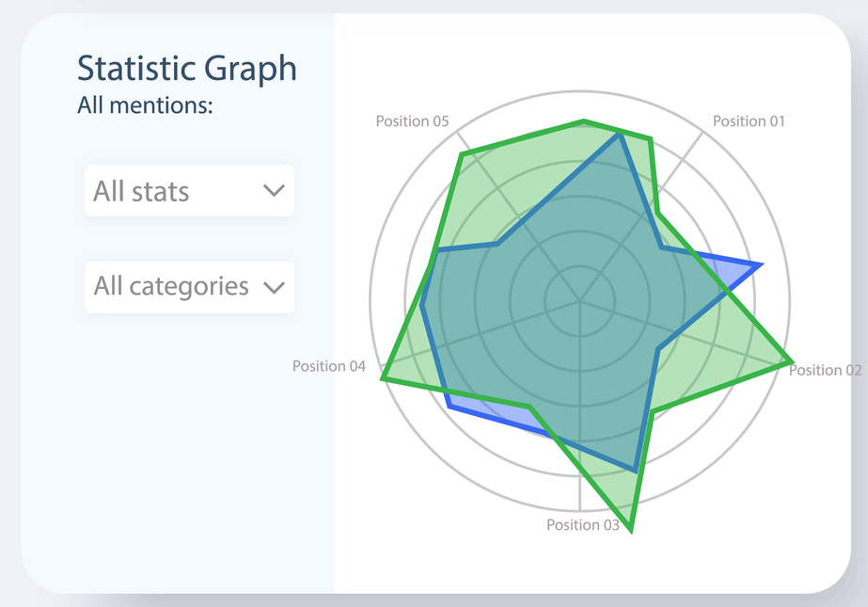Select the Position 05 axis label
This screenshot has width=868, height=607.
click(412, 121)
